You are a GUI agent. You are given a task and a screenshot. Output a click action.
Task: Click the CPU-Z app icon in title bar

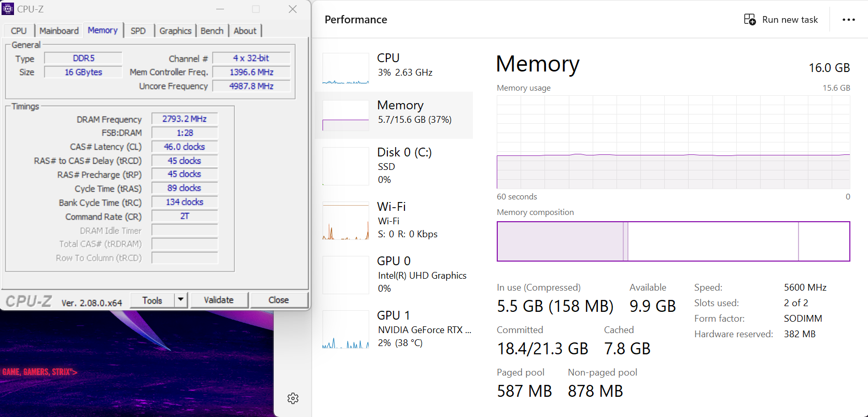(x=8, y=9)
